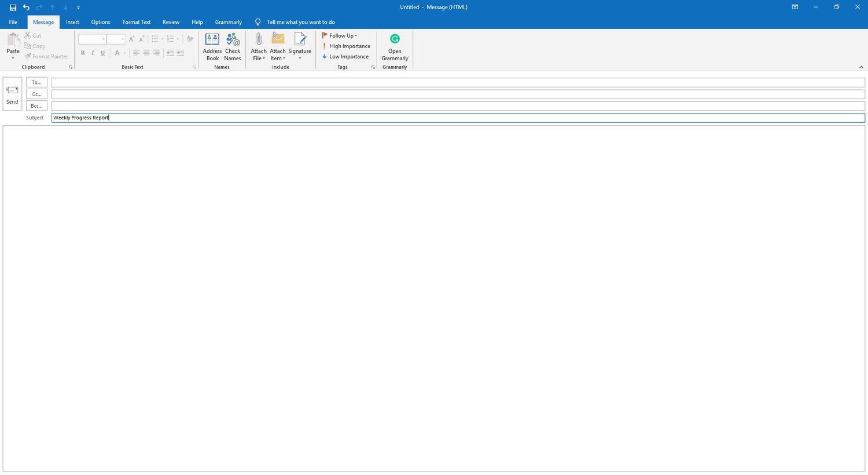Collapse the ribbon with the chevron
Screen dimensions: 868x475
pyautogui.click(x=861, y=67)
